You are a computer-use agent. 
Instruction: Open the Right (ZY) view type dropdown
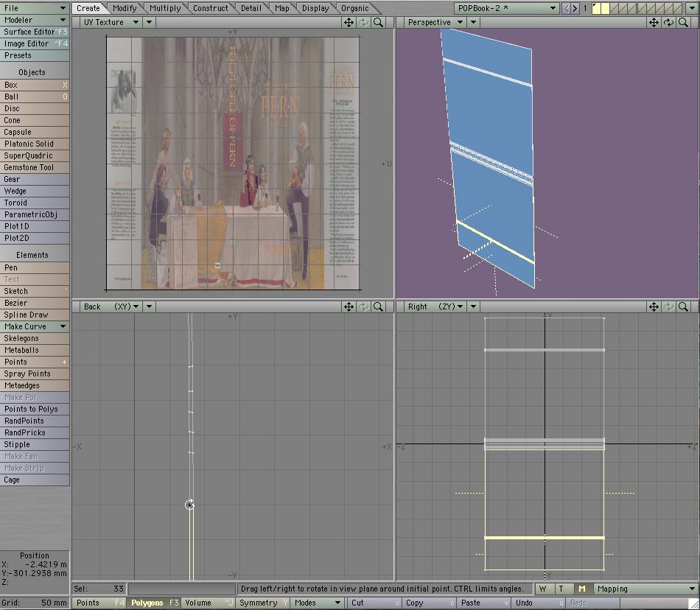point(435,306)
